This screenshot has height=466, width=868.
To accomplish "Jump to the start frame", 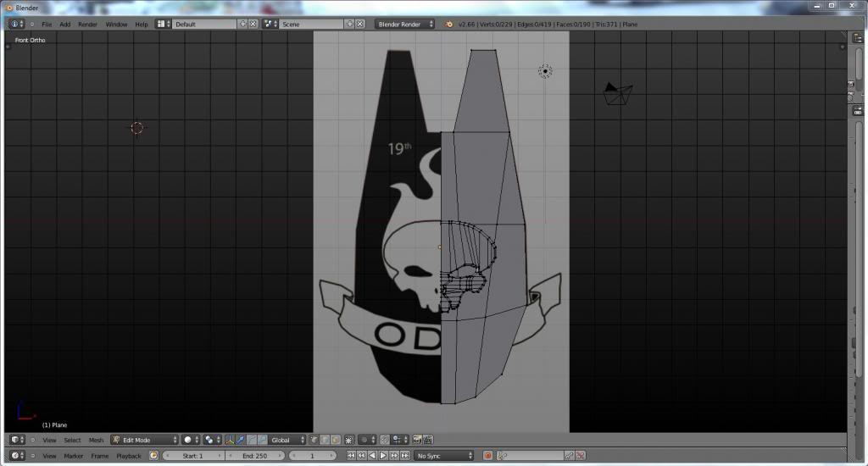I will pos(351,456).
